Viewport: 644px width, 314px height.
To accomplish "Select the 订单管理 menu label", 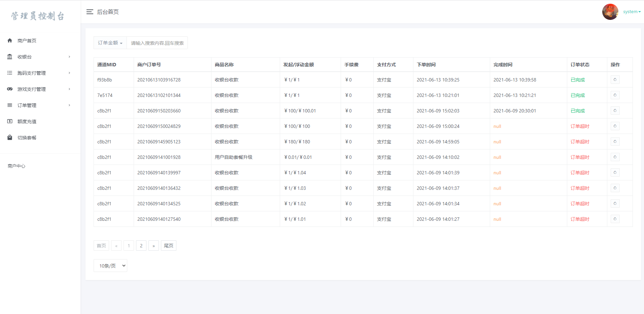I will [x=27, y=105].
